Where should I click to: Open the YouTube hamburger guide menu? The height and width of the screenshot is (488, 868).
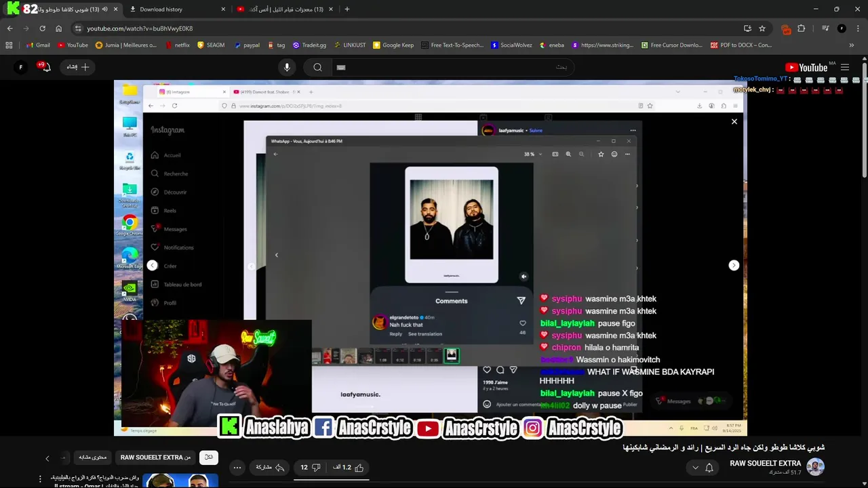[x=845, y=67]
